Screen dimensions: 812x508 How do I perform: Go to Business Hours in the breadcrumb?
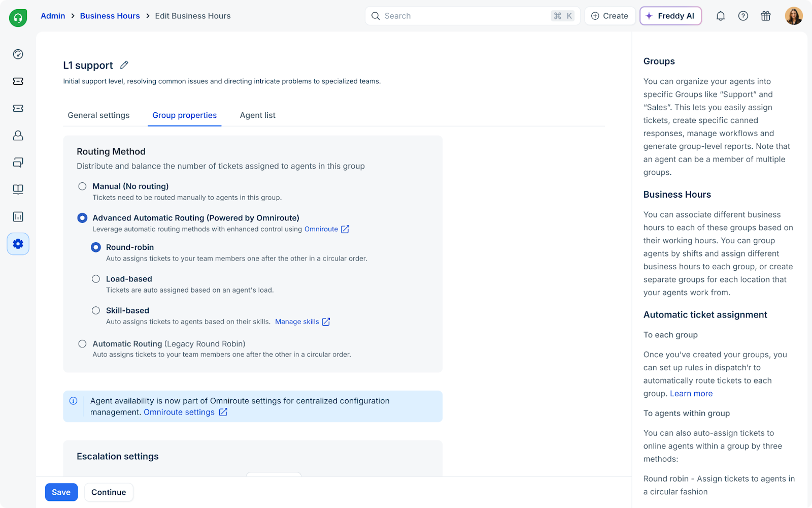point(110,16)
